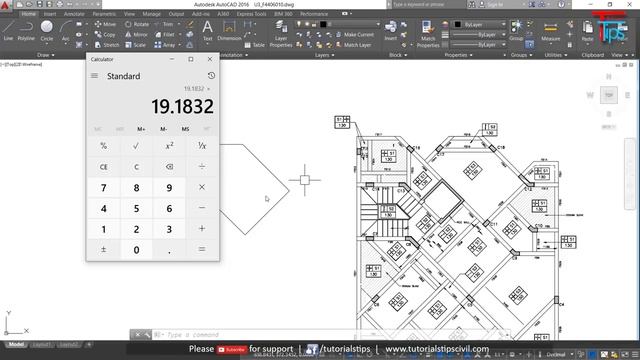Open calculator hamburger navigation menu

94,76
